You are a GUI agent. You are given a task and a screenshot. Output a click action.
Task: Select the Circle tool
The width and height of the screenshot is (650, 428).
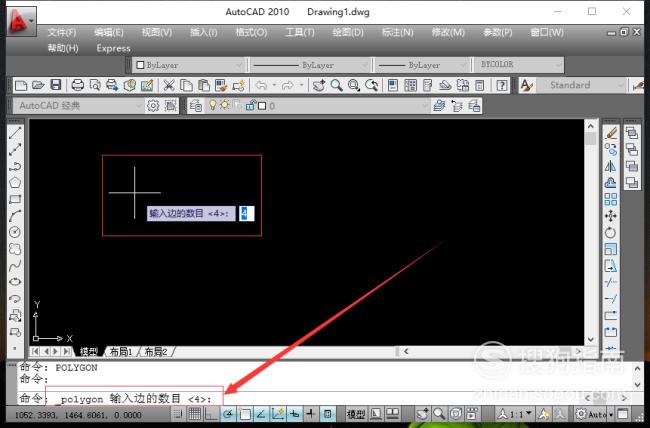(x=15, y=232)
